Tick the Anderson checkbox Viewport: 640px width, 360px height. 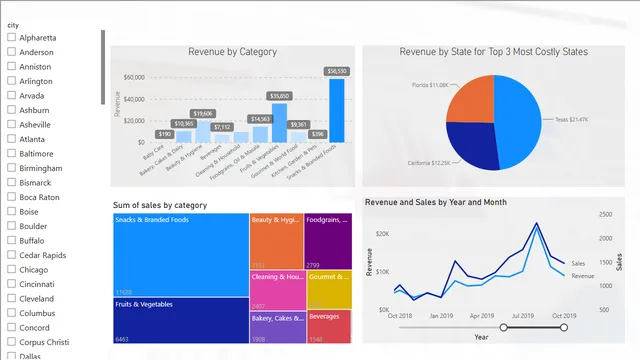point(11,52)
